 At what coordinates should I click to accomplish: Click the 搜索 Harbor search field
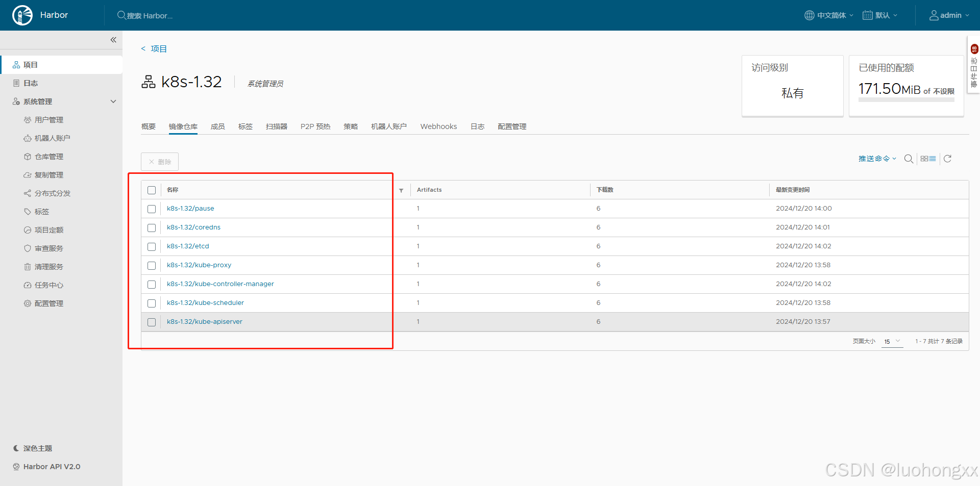pos(150,16)
